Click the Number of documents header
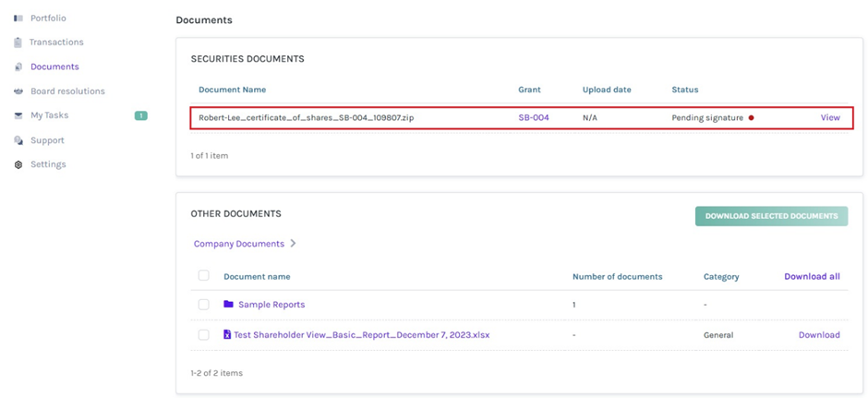The image size is (868, 398). [x=617, y=276]
